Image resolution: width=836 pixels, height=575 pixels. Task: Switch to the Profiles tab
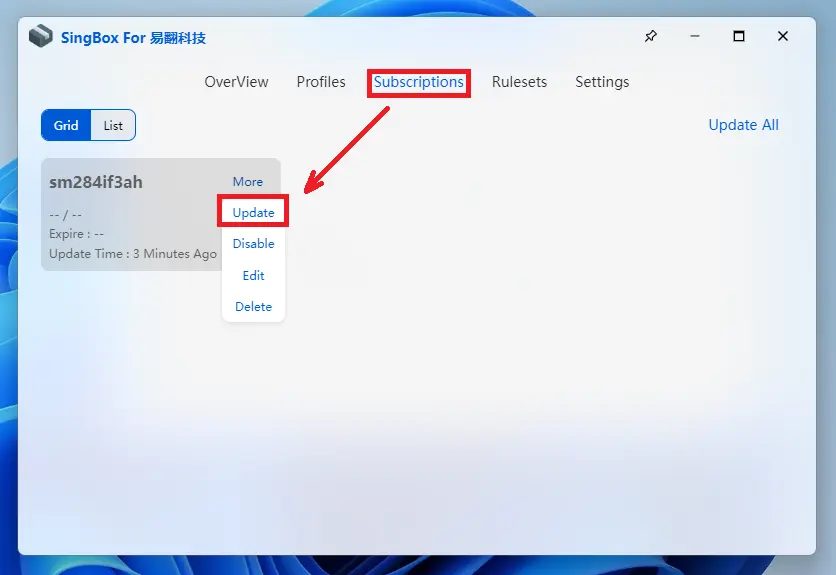pyautogui.click(x=321, y=82)
